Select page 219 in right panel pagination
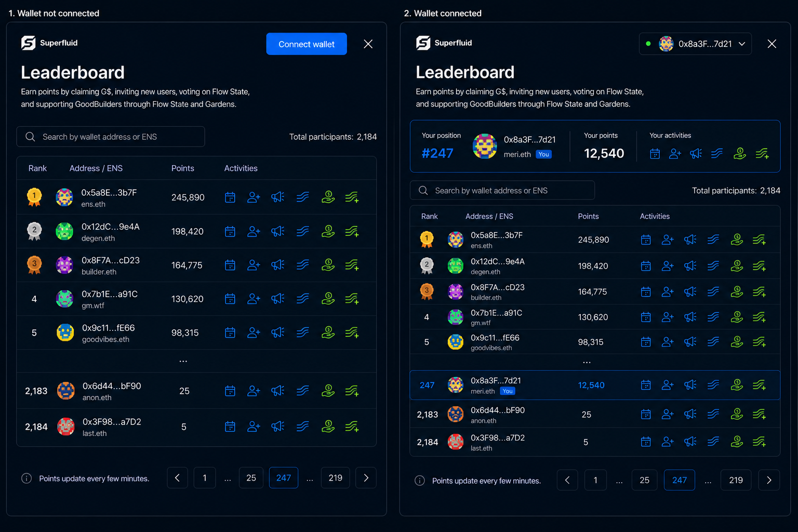This screenshot has height=532, width=798. (x=736, y=480)
